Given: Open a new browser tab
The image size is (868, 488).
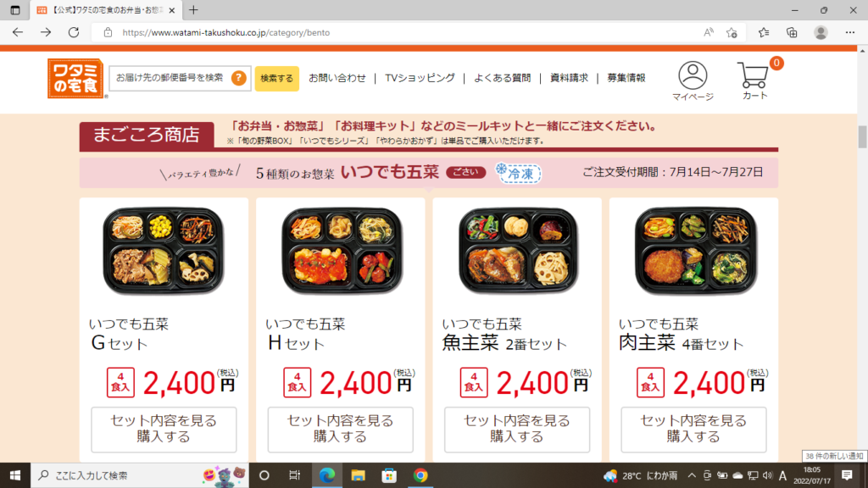Looking at the screenshot, I should coord(193,10).
